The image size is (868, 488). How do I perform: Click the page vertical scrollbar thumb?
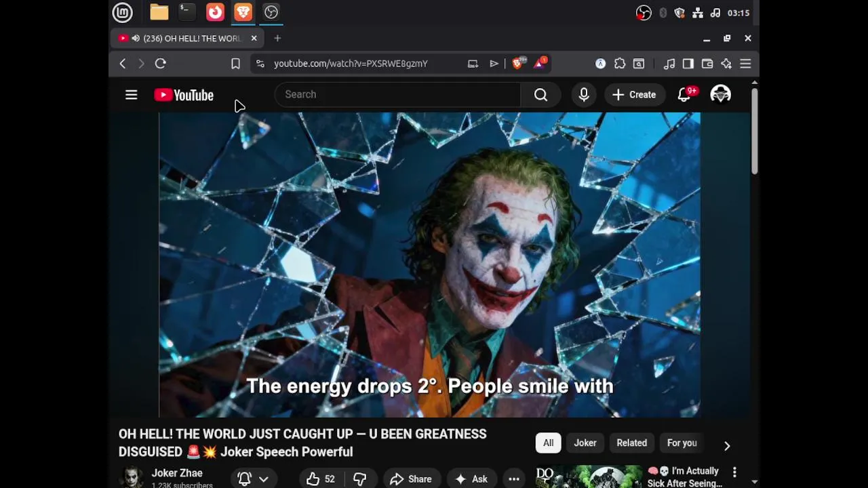pos(754,130)
